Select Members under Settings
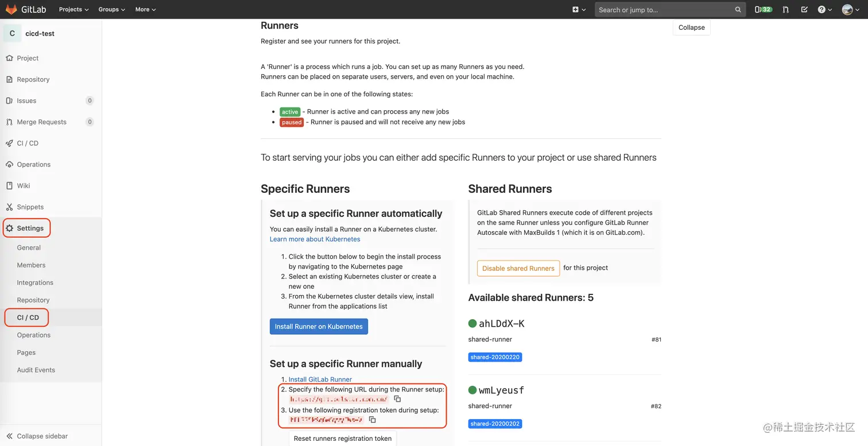 [31, 265]
